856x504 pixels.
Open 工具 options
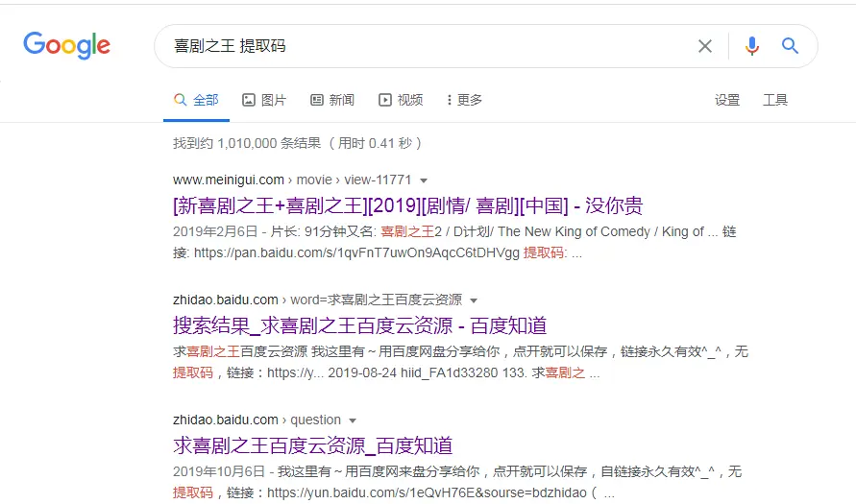tap(775, 100)
